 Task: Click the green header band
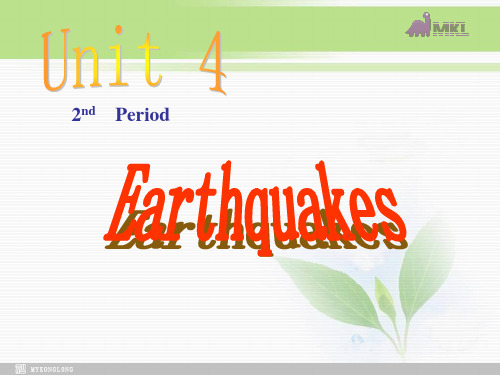coord(250,30)
